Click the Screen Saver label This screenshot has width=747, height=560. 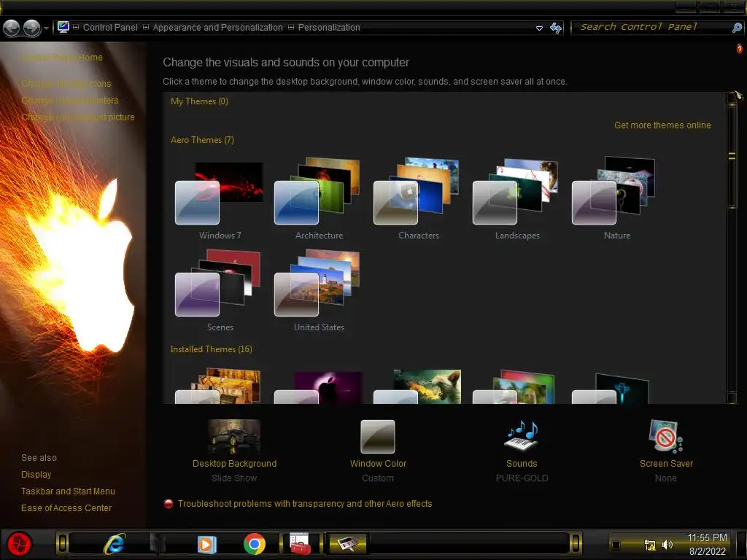pos(666,464)
